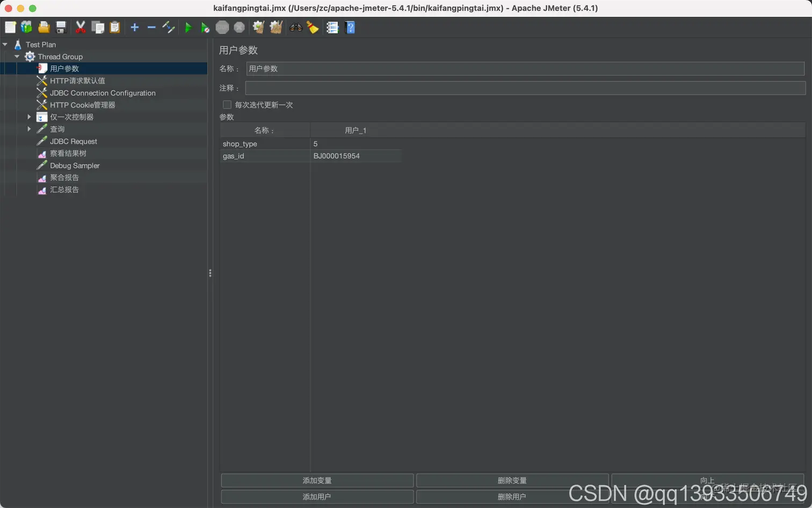
Task: Click the Copy icon in toolbar
Action: pyautogui.click(x=98, y=27)
